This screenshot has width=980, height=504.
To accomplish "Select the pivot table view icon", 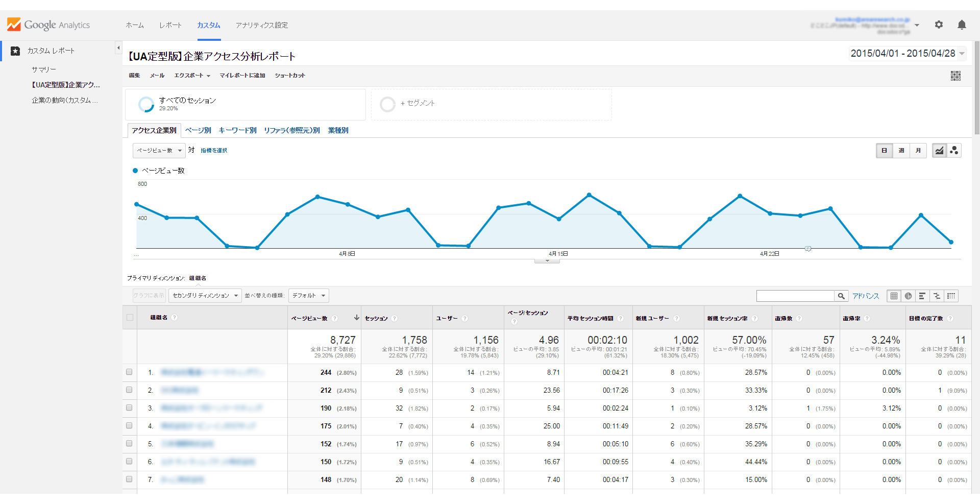I will coord(951,296).
